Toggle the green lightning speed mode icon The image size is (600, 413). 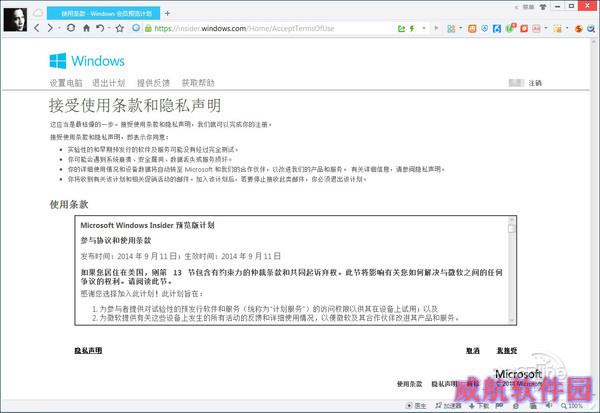point(412,28)
